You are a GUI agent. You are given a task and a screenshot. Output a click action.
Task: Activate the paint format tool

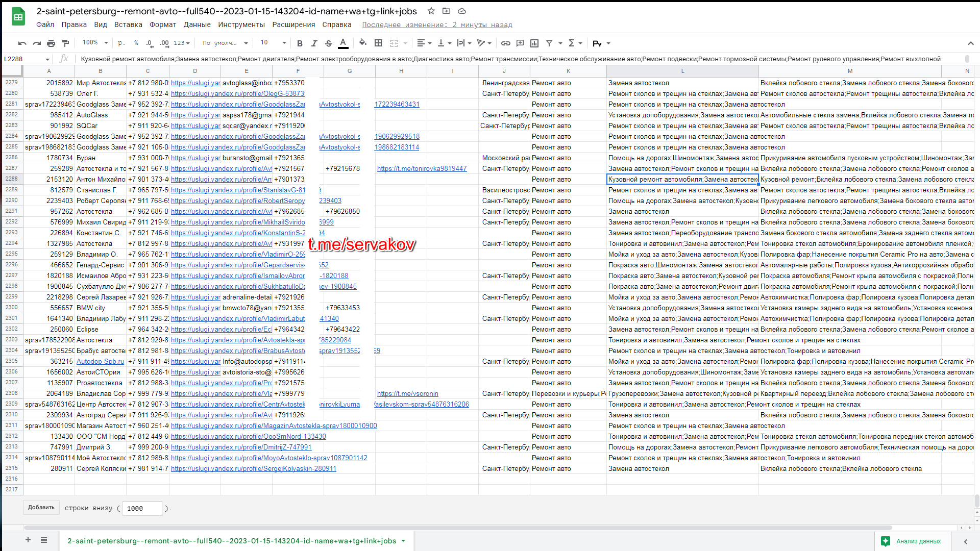click(x=65, y=43)
